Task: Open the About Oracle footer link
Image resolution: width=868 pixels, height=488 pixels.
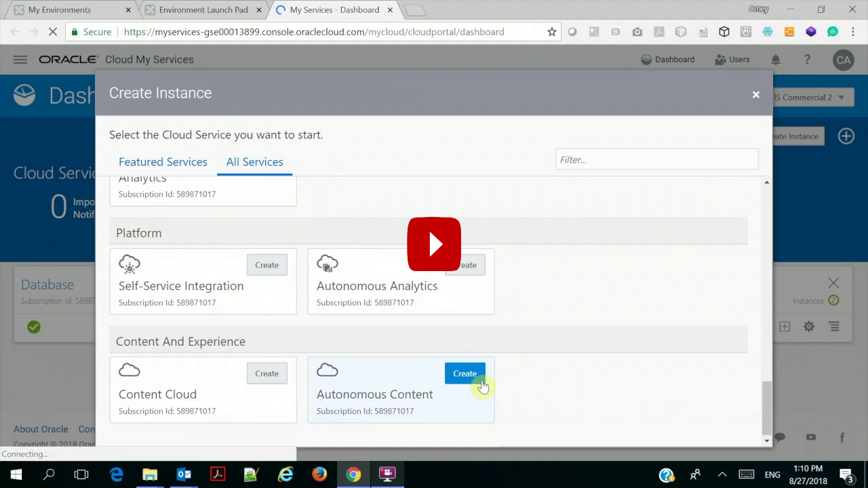Action: (x=41, y=429)
